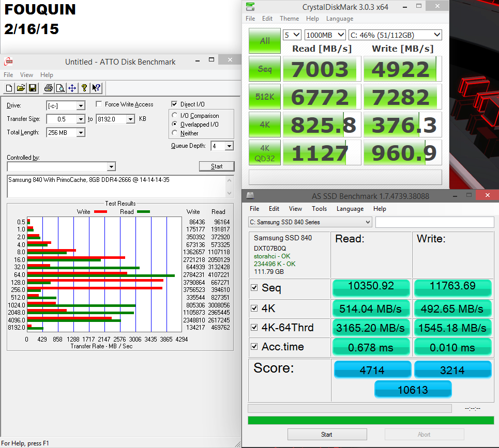This screenshot has height=448, width=499.
Task: Click the Start button in AS SSD Benchmark
Action: 327,434
